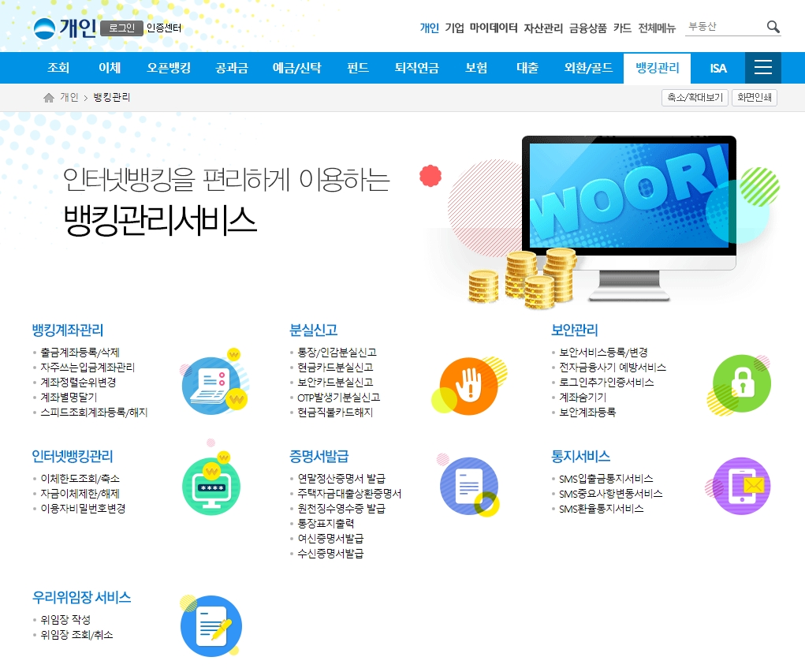This screenshot has height=672, width=805.
Task: Open 이용자비밀번호변경 link
Action: click(x=83, y=508)
